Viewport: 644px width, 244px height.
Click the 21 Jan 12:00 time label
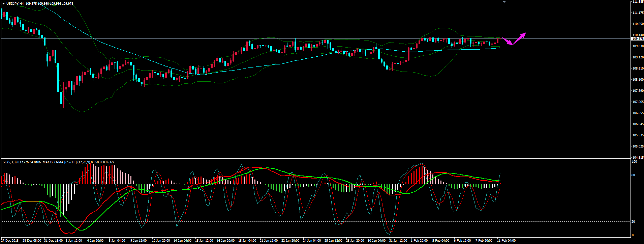[269, 241]
